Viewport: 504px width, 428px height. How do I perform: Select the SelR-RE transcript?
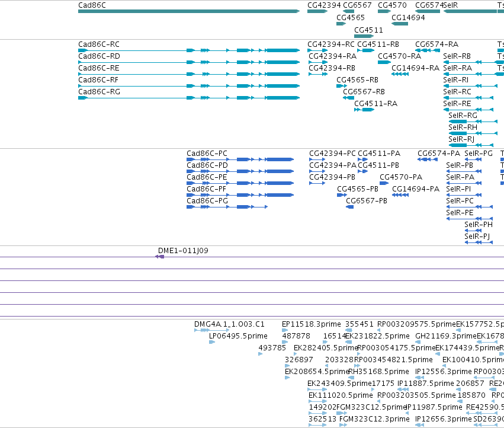(468, 110)
